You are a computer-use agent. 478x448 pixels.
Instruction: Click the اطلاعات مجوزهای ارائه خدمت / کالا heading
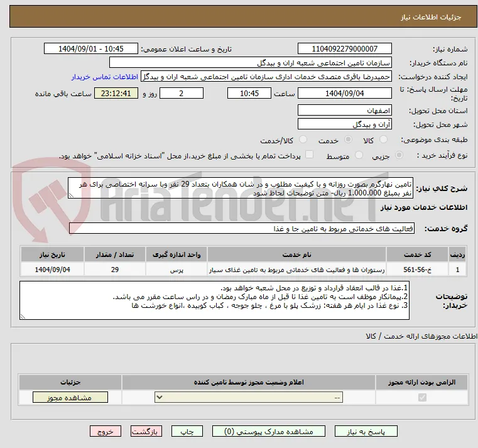tap(421, 336)
